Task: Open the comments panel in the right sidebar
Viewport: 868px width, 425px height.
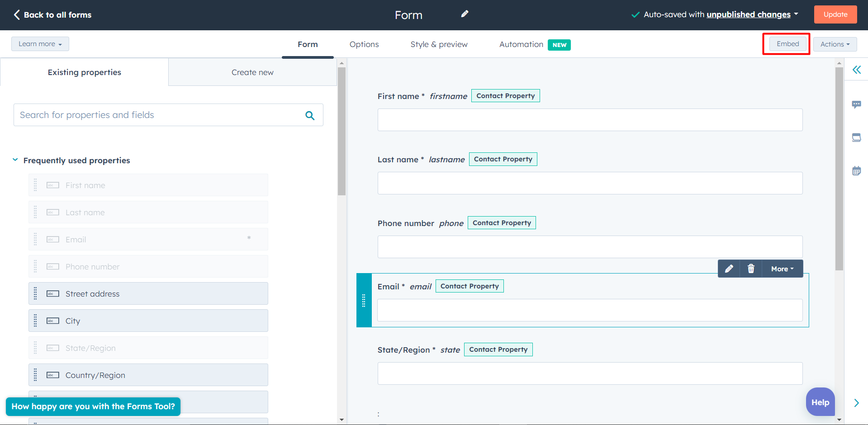Action: point(857,104)
